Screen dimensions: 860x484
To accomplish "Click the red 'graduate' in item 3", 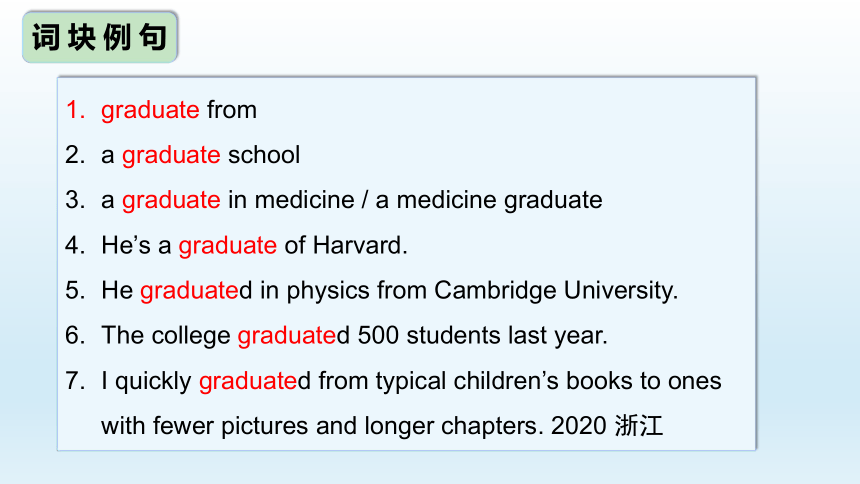I will tap(171, 200).
